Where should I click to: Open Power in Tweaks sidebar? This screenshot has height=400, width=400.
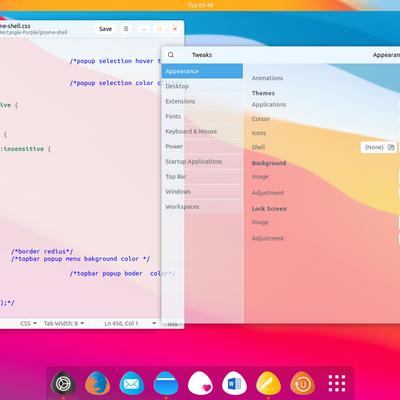click(x=202, y=146)
